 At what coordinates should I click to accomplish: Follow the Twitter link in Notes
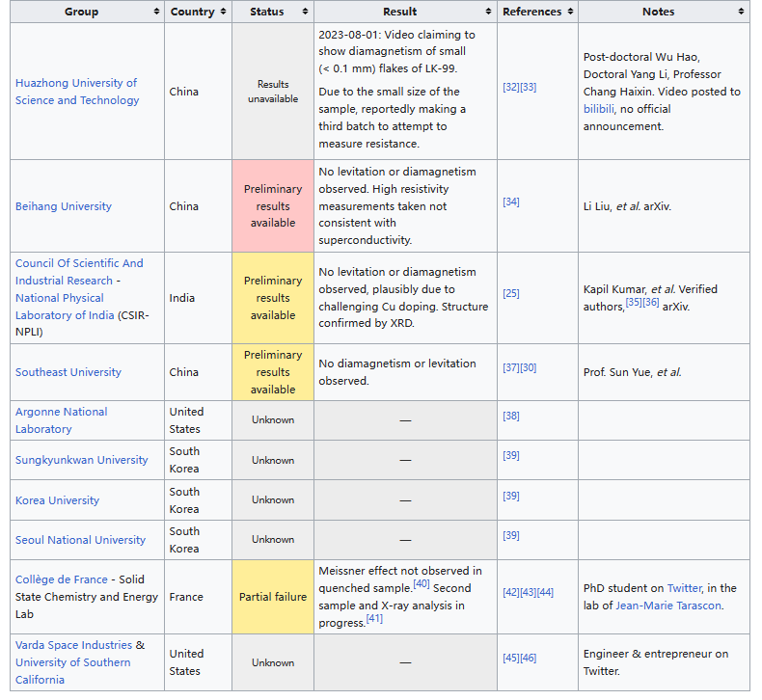[x=685, y=588]
